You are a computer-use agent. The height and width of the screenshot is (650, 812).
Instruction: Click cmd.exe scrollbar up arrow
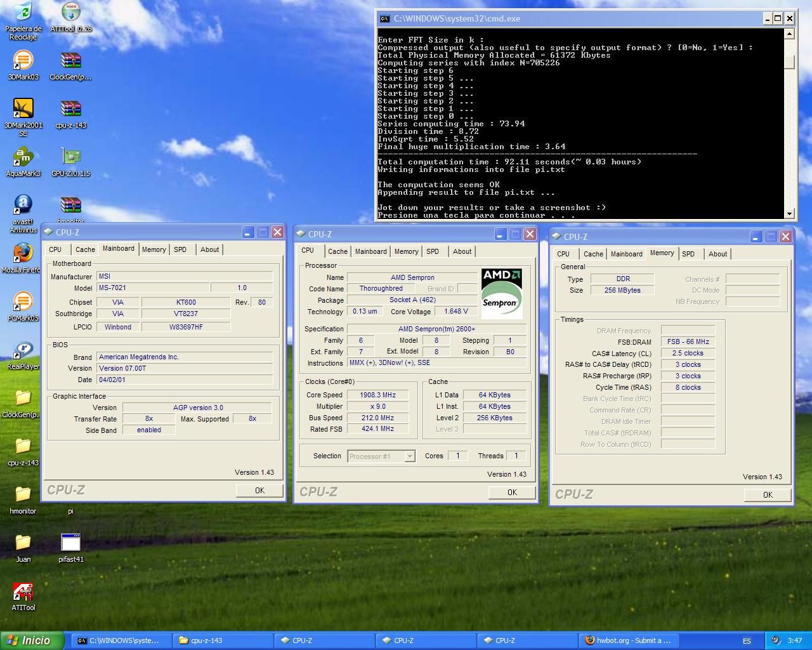[x=789, y=34]
